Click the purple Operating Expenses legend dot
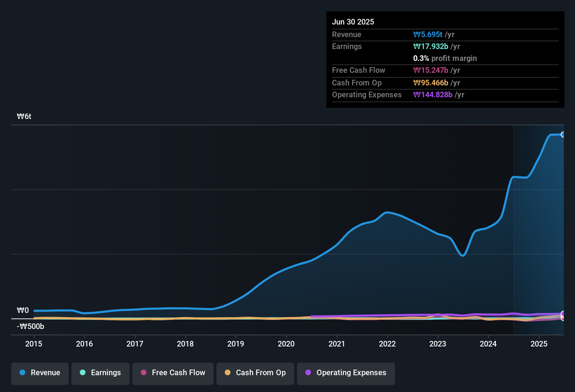575x392 pixels. click(x=308, y=373)
